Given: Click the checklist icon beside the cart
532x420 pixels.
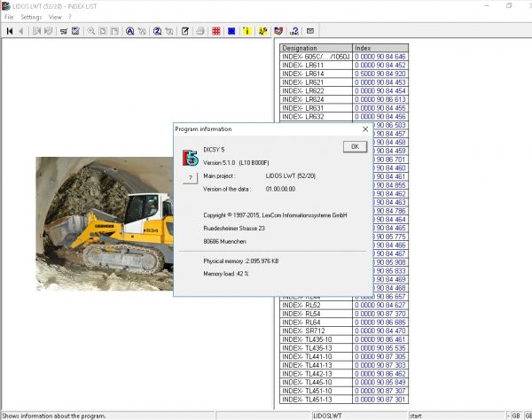Looking at the screenshot, I should click(75, 31).
